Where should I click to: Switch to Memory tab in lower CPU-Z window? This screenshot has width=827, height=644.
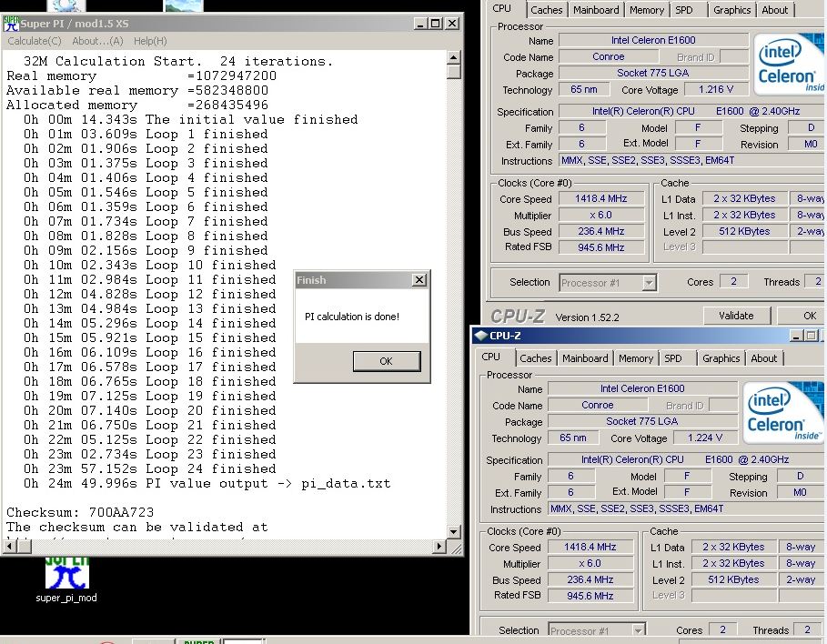point(636,358)
